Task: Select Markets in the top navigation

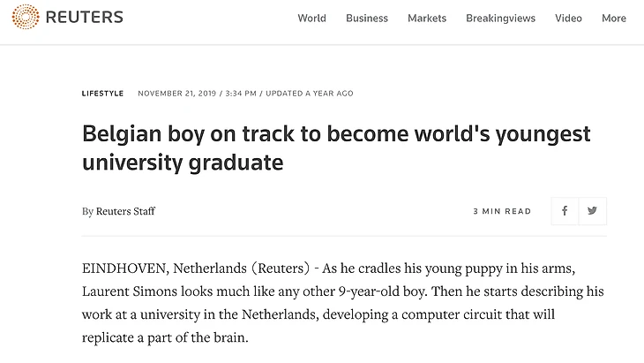Action: pyautogui.click(x=427, y=19)
